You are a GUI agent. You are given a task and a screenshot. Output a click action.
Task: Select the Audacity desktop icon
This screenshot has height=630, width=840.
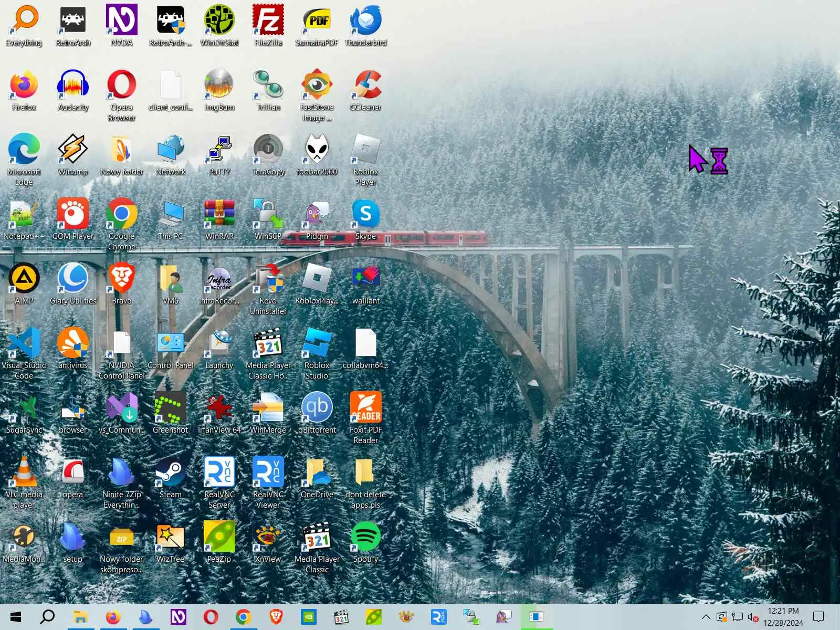click(x=73, y=90)
